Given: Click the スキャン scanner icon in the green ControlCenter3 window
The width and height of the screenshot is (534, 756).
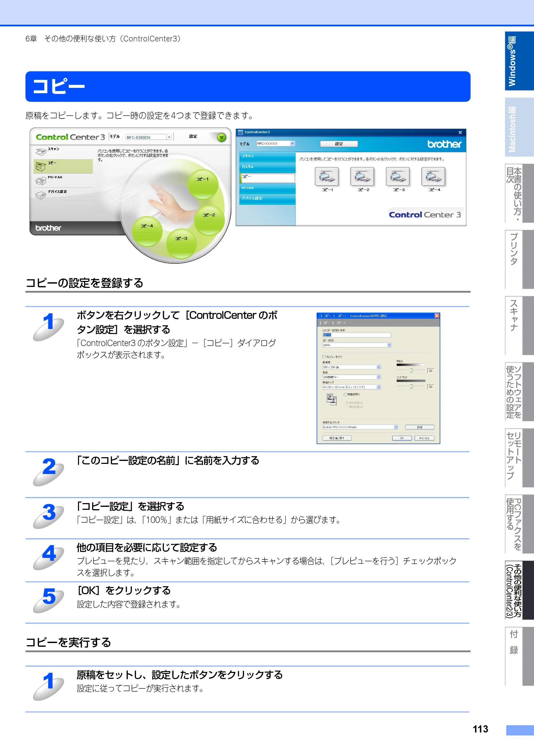Looking at the screenshot, I should [x=41, y=152].
